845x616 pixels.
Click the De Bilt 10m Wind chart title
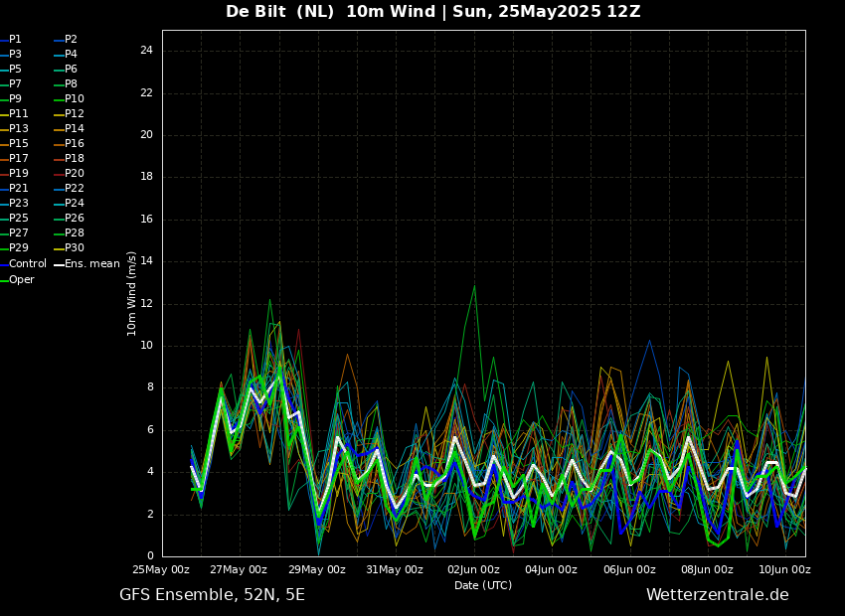432,12
